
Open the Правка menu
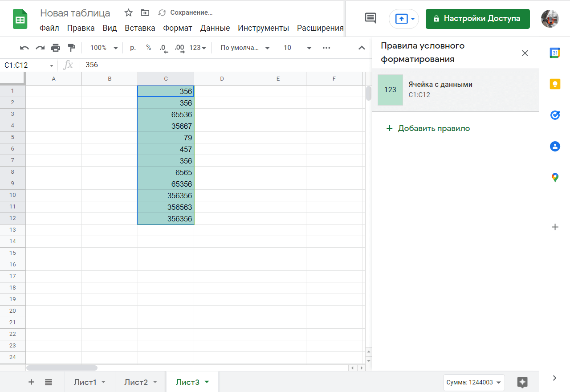pyautogui.click(x=81, y=28)
